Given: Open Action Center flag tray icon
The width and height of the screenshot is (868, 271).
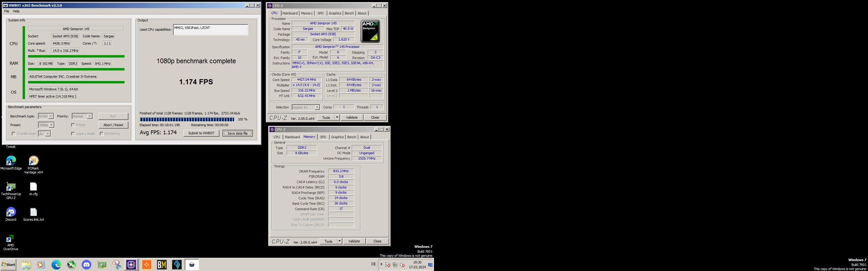Looking at the screenshot, I should tap(388, 265).
